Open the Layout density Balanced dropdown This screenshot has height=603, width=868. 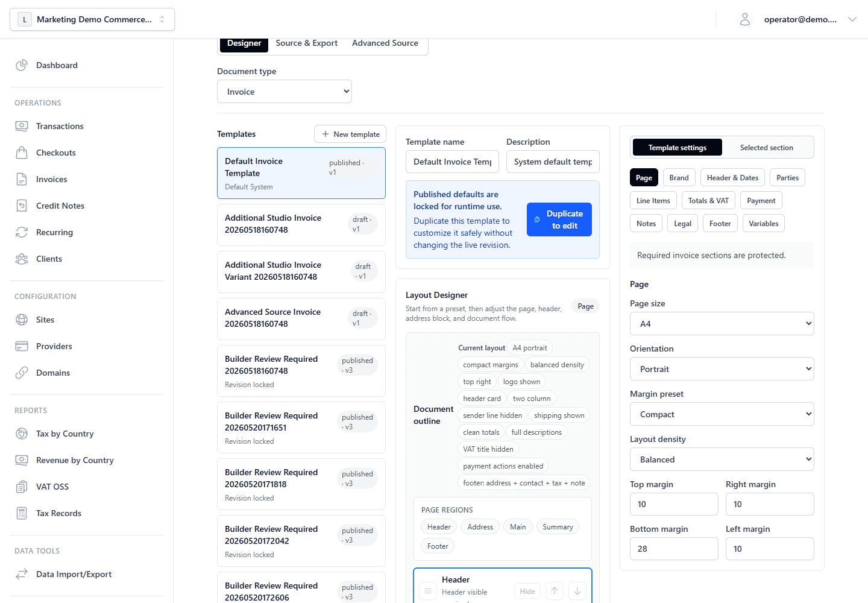[722, 459]
